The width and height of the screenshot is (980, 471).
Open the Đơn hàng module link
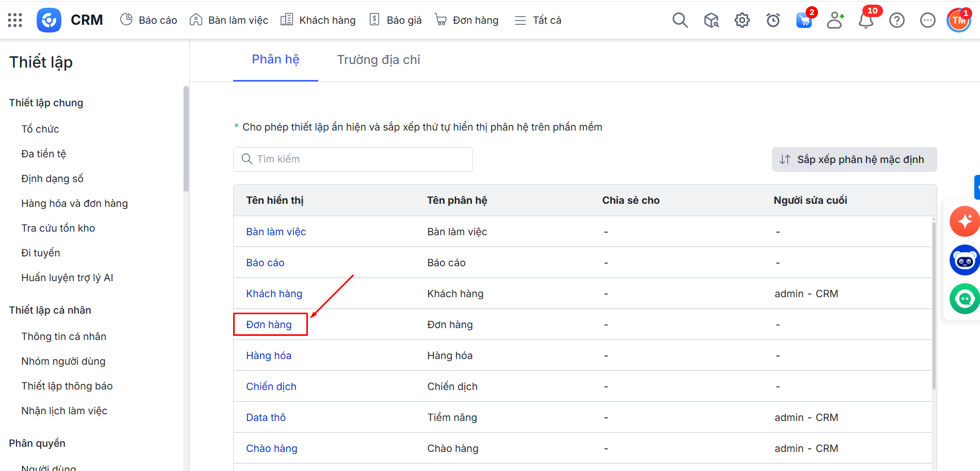pyautogui.click(x=269, y=324)
